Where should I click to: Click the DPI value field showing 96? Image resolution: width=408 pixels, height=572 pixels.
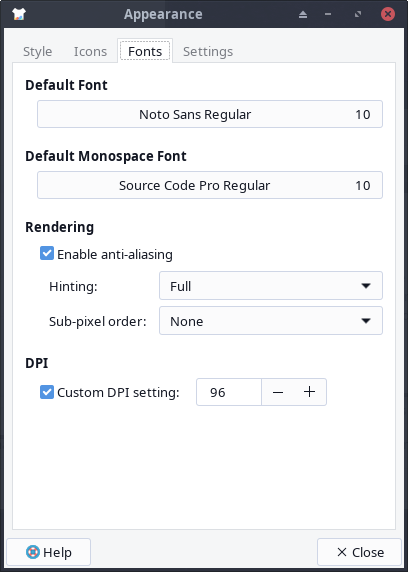(229, 392)
